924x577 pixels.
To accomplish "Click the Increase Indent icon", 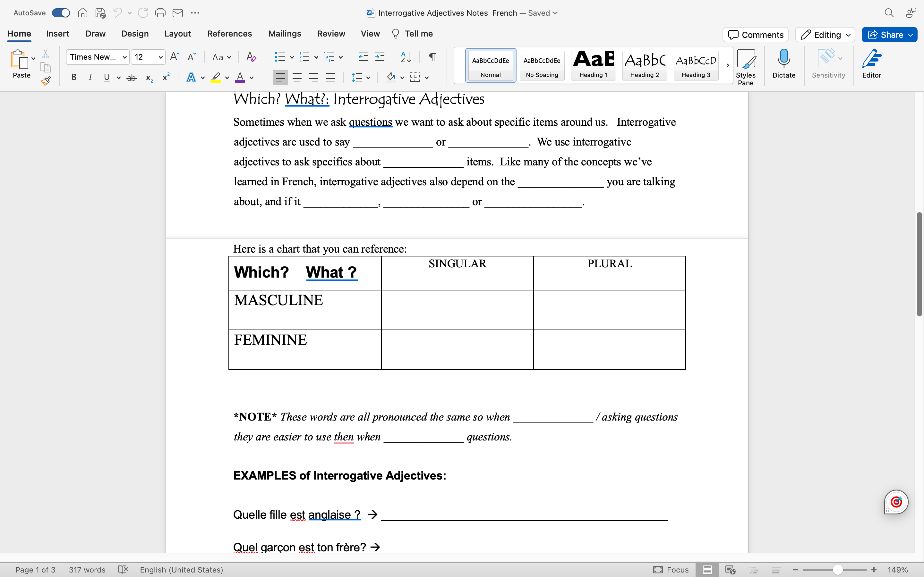I will click(380, 57).
